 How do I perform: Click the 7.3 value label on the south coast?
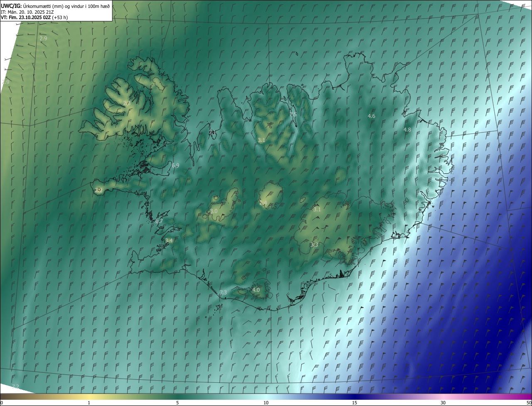tap(223, 293)
